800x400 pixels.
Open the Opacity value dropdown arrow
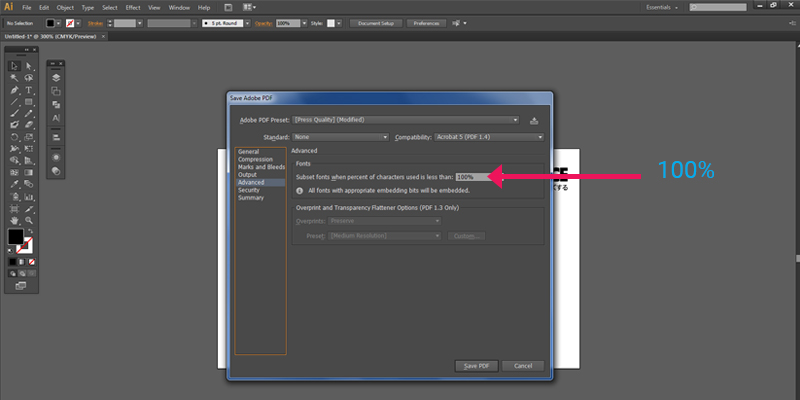pyautogui.click(x=305, y=23)
